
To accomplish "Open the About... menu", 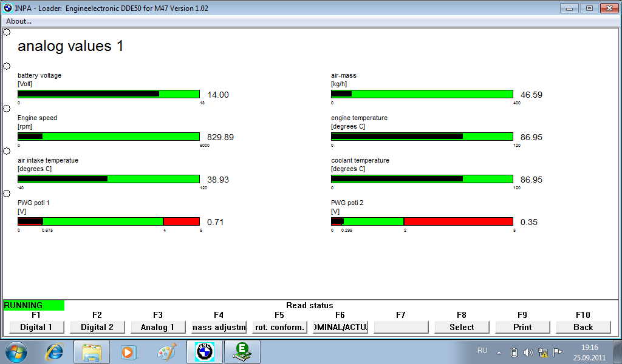I will [x=19, y=21].
